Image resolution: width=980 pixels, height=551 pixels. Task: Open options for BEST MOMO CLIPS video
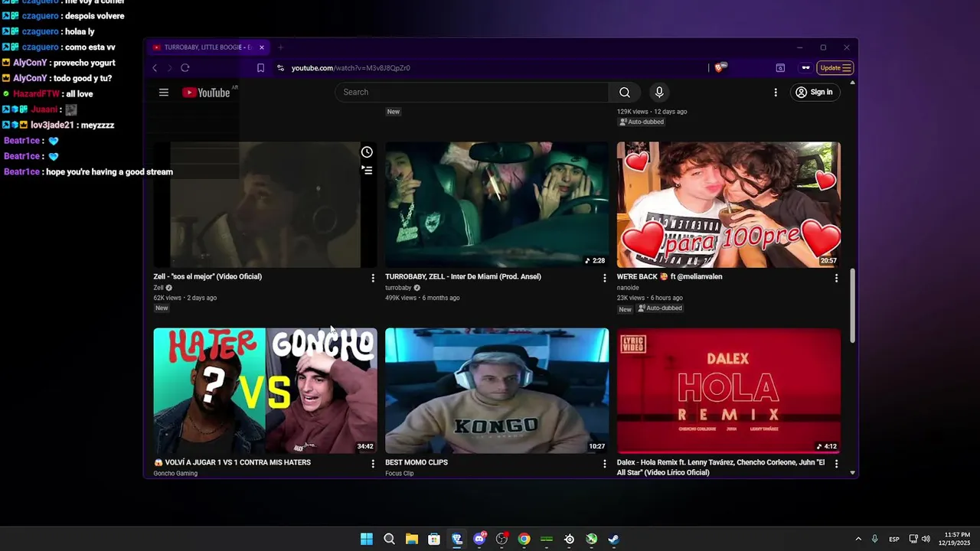605,464
